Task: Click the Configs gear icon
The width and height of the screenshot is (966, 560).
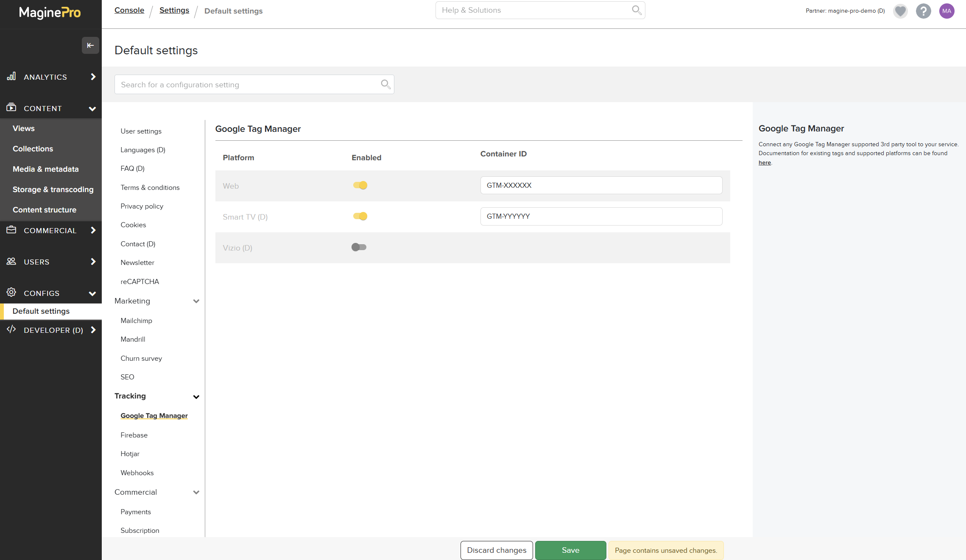Action: (11, 293)
